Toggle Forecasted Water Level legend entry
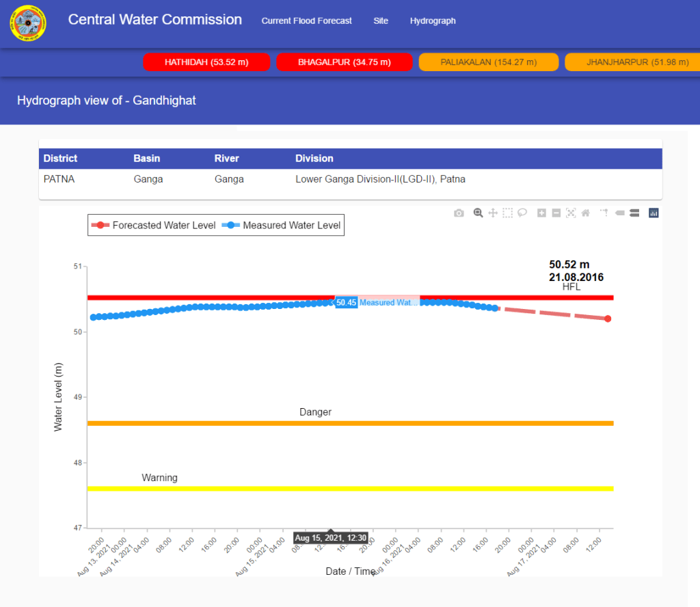This screenshot has width=700, height=607. click(x=155, y=225)
